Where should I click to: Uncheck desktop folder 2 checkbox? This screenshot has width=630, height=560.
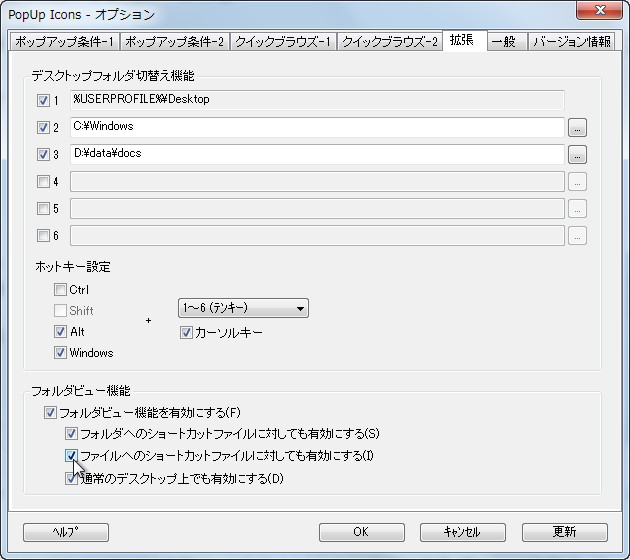point(43,127)
